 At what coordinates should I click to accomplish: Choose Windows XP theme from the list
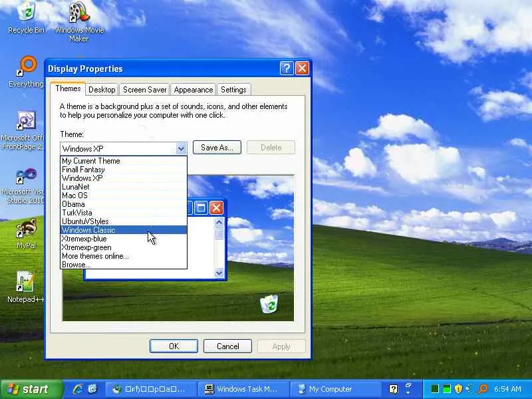pyautogui.click(x=124, y=178)
